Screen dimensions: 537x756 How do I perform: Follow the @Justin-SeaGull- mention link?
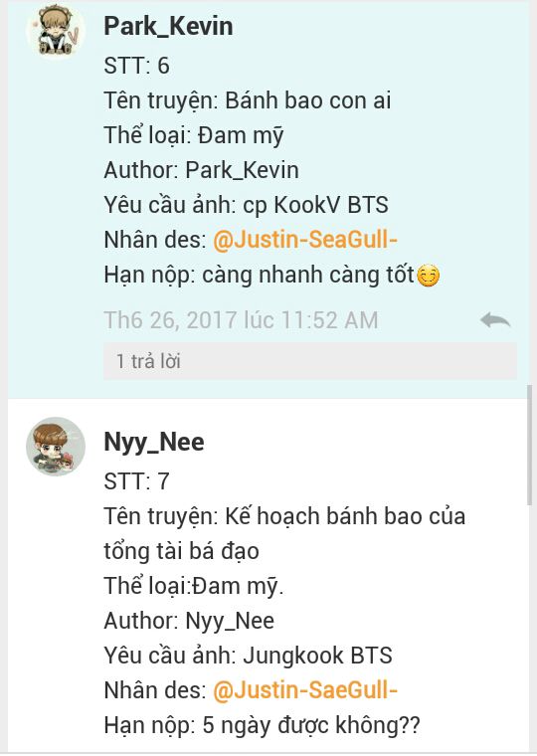point(305,239)
